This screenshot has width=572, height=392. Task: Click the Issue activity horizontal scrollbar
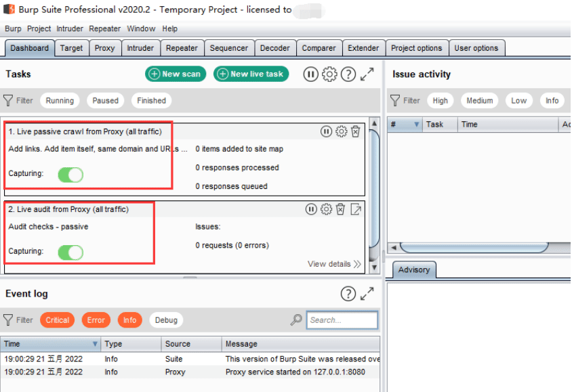click(x=474, y=248)
